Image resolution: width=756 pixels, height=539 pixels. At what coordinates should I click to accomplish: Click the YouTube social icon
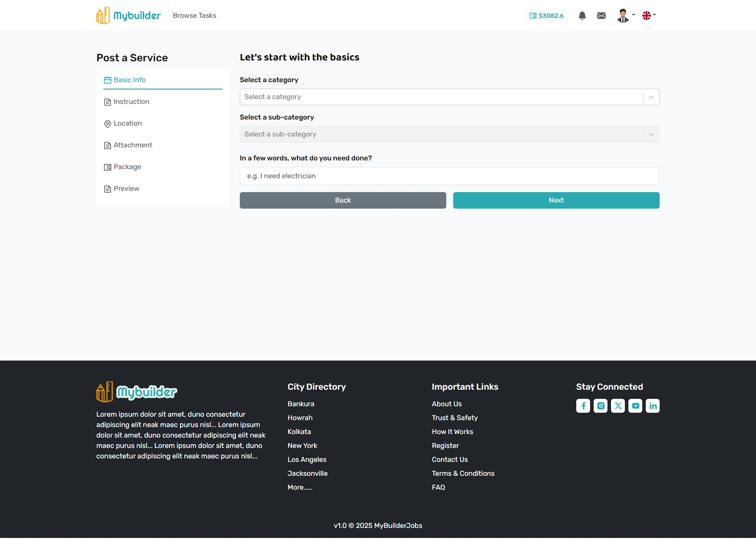pyautogui.click(x=635, y=406)
